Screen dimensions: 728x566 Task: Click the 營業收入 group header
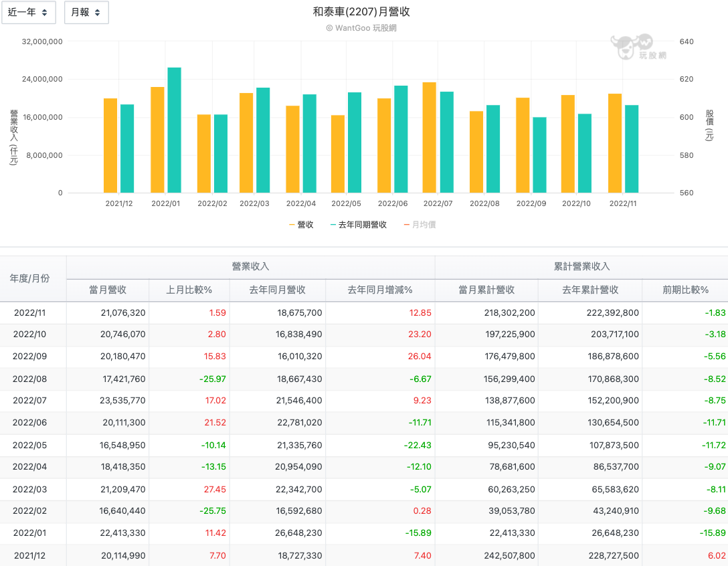[x=251, y=266]
